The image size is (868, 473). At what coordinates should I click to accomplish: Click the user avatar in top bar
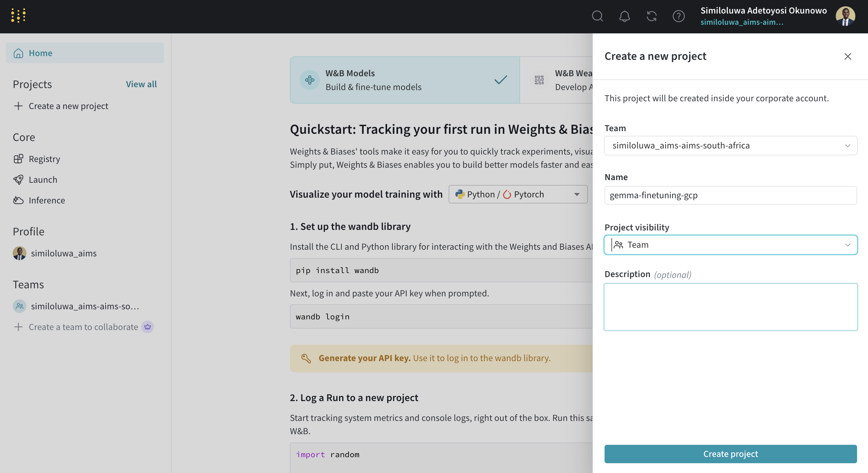(x=845, y=16)
